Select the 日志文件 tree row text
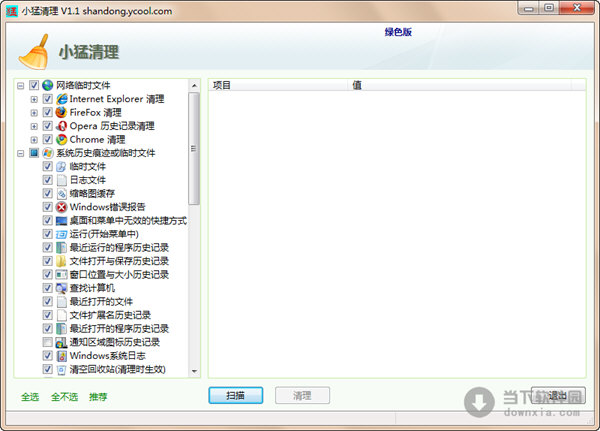The height and width of the screenshot is (431, 600). click(x=88, y=180)
